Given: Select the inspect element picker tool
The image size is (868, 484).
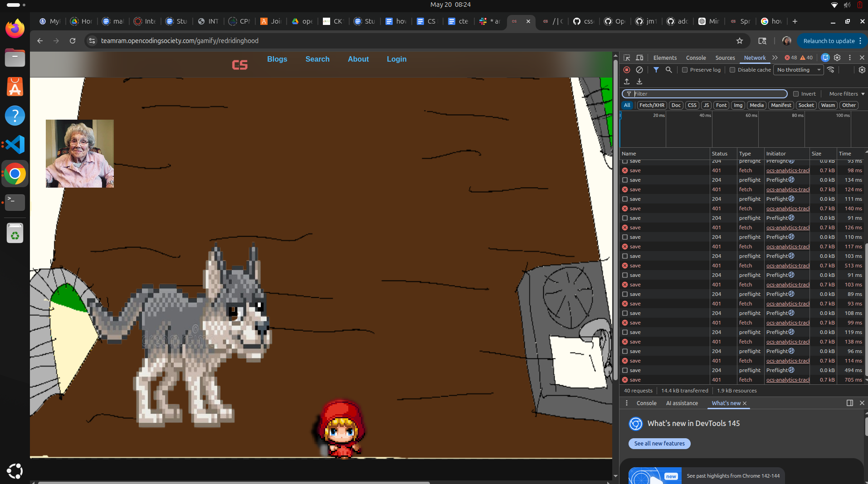Looking at the screenshot, I should (x=627, y=58).
